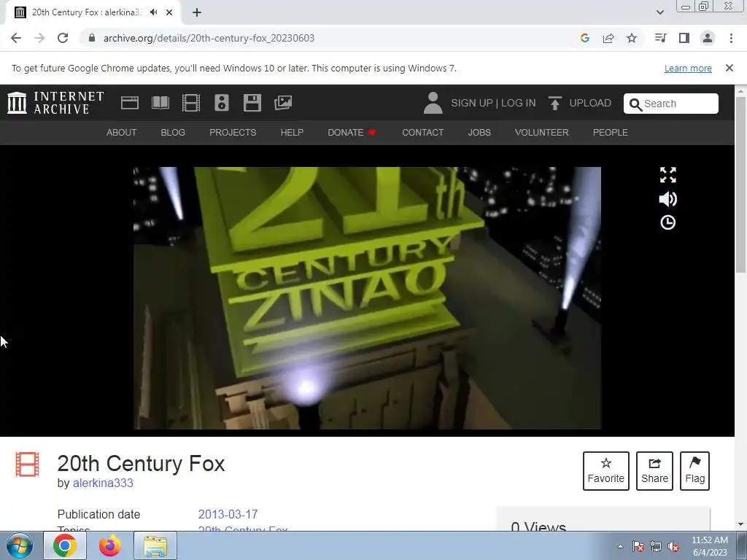Open the taskbar clock and date
Image resolution: width=747 pixels, height=560 pixels.
click(710, 546)
